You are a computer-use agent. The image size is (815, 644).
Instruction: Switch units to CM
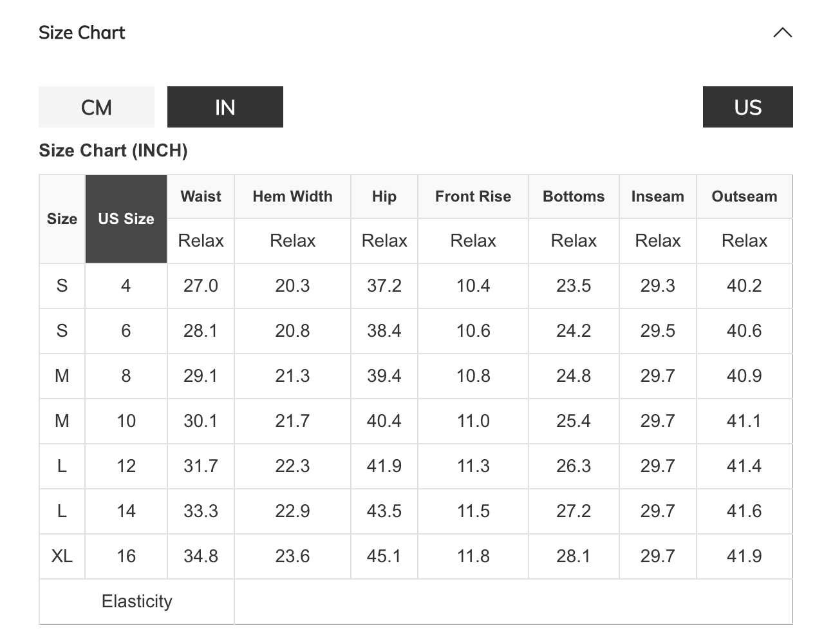97,107
